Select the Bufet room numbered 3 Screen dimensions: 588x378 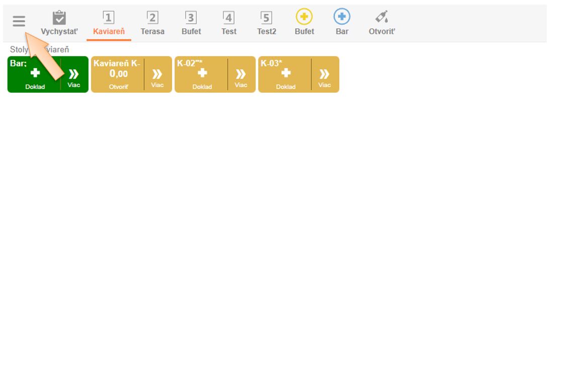(191, 24)
